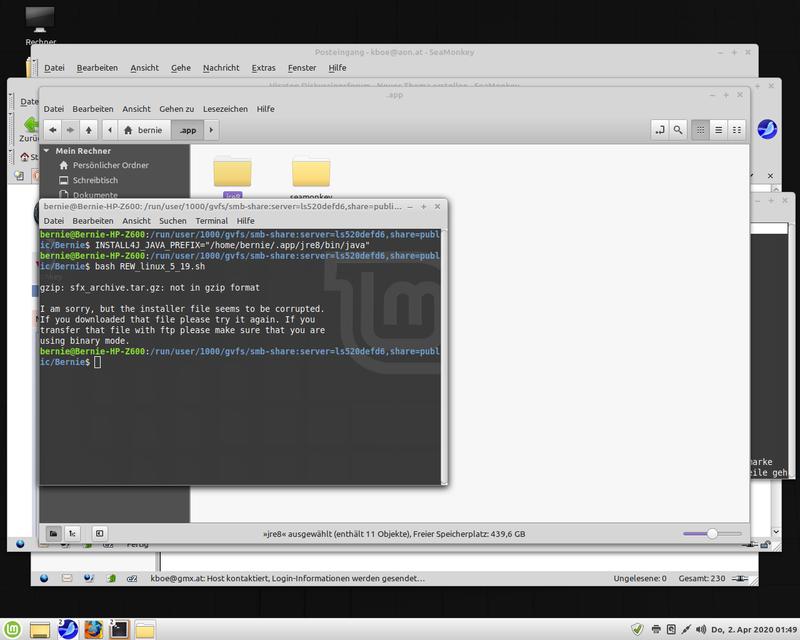The image size is (800, 640).
Task: Click the back arrow in file manager toolbar
Action: [x=52, y=130]
